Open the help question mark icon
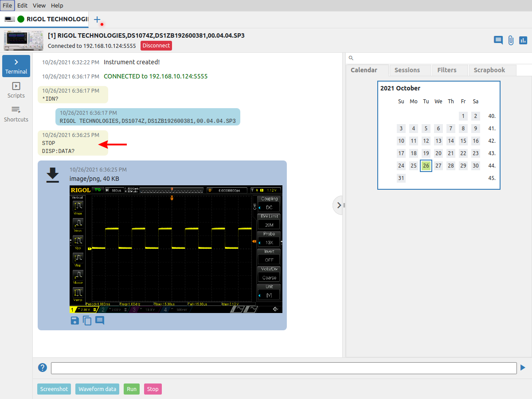532x399 pixels. [x=43, y=368]
